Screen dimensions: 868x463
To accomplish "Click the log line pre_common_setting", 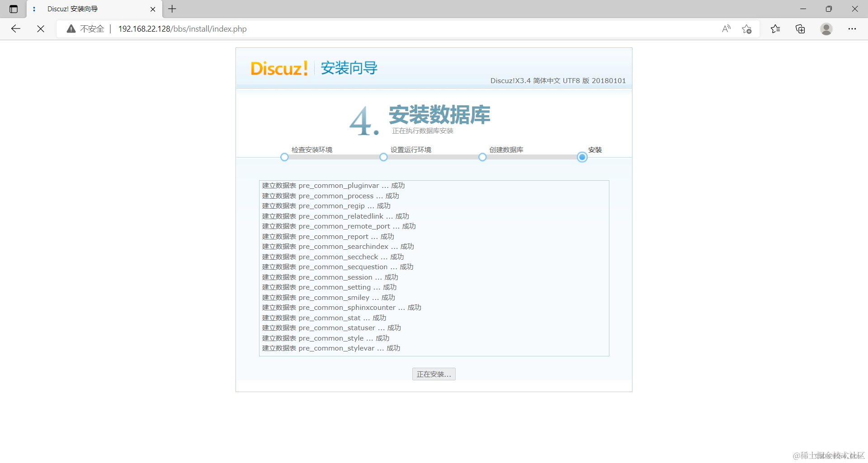I will click(330, 287).
